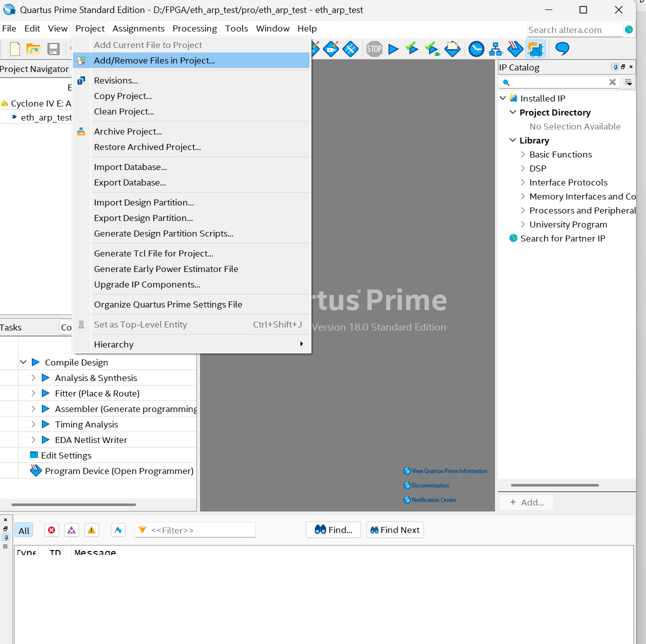The height and width of the screenshot is (644, 646).
Task: Close the IP Catalog panel
Action: point(631,67)
